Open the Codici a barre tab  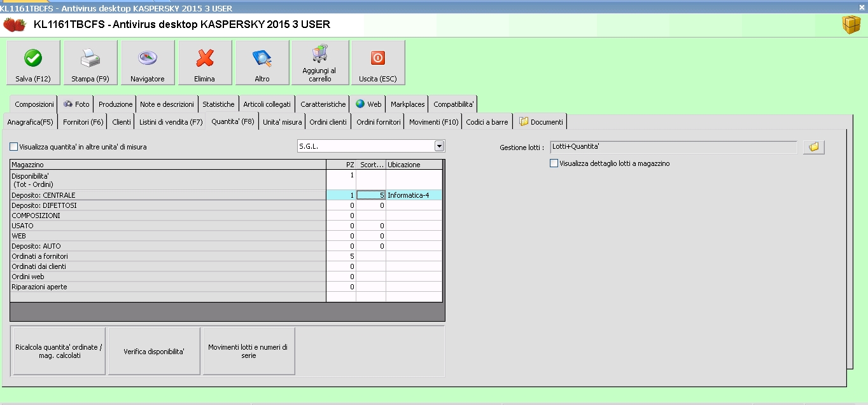487,121
